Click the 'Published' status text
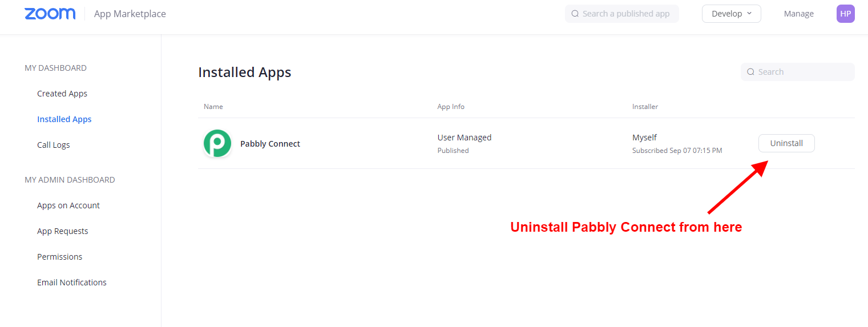Screen dimensions: 868x327 [453, 151]
